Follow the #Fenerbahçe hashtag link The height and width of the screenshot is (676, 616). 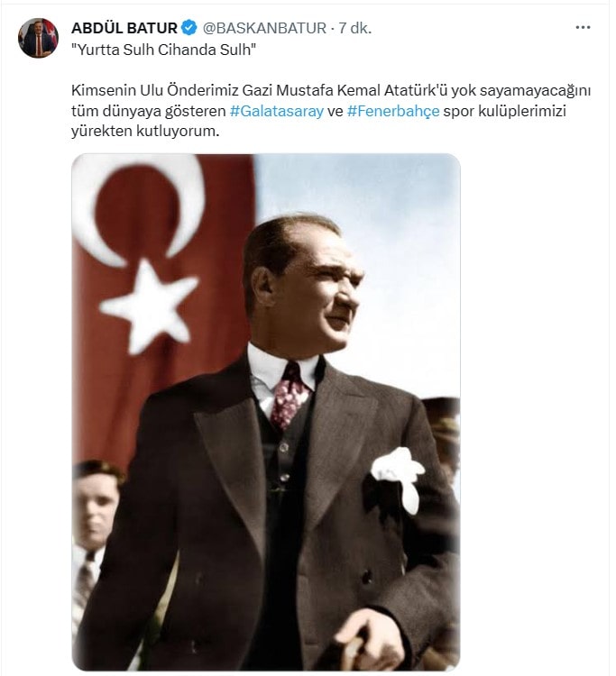pos(393,111)
